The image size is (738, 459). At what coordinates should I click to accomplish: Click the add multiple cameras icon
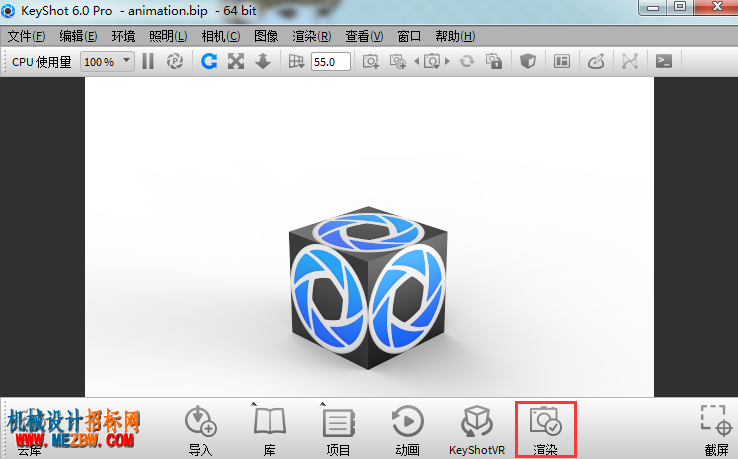tap(398, 61)
